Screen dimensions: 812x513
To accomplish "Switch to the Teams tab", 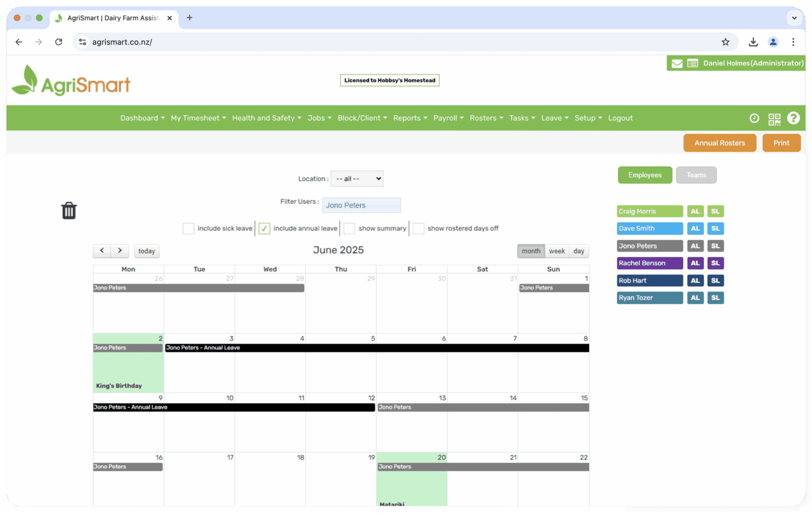I will tap(696, 175).
